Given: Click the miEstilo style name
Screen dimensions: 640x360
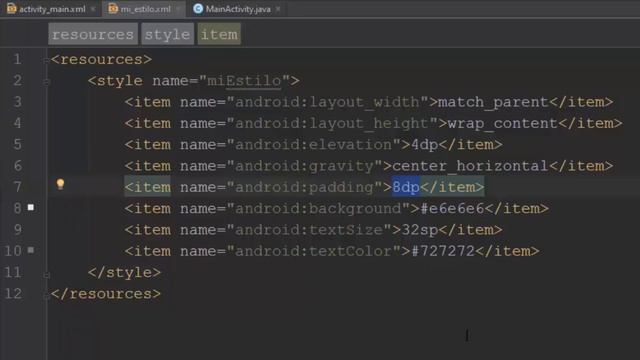Looking at the screenshot, I should click(x=244, y=81).
